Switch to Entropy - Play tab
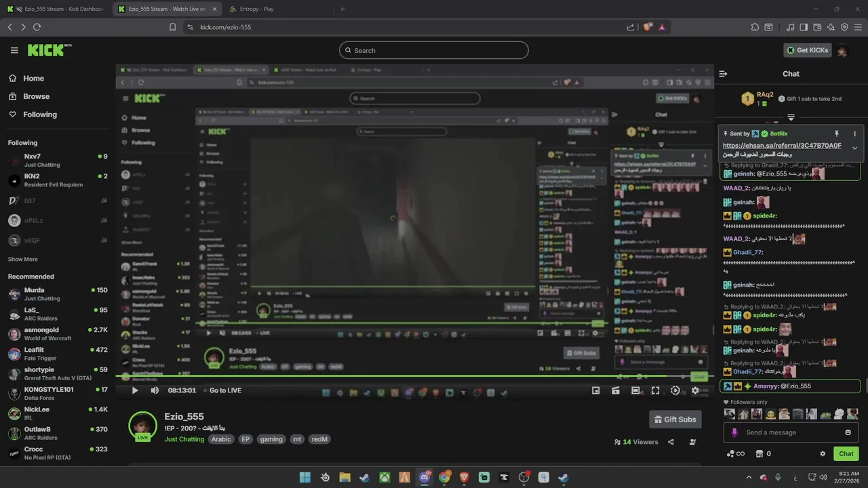This screenshot has height=488, width=868. coord(277,9)
